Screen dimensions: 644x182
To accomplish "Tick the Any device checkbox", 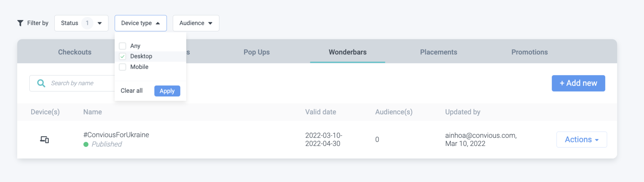I will coord(123,46).
